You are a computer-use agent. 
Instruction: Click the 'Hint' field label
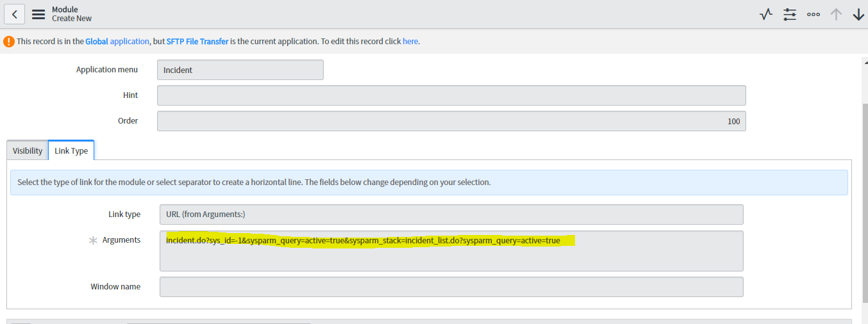(130, 95)
